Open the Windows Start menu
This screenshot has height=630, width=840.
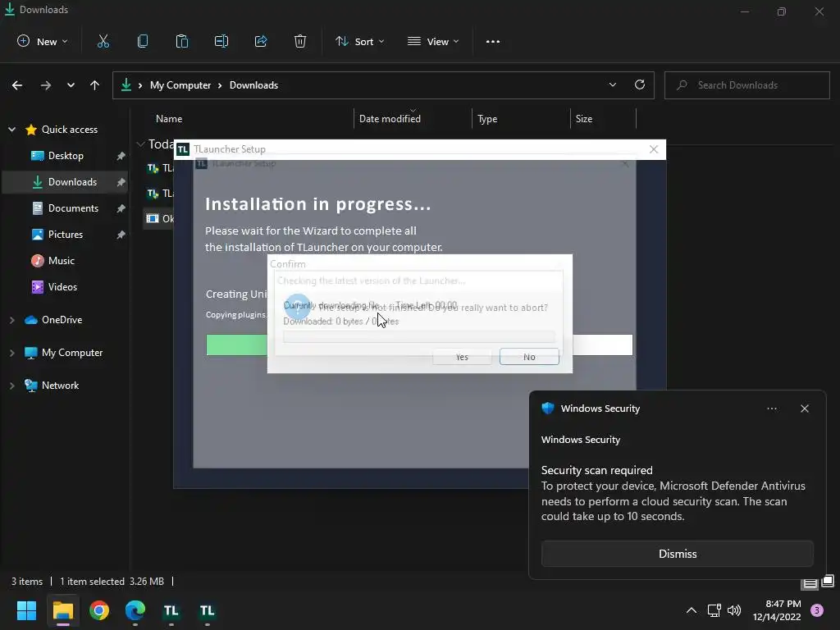pyautogui.click(x=27, y=610)
